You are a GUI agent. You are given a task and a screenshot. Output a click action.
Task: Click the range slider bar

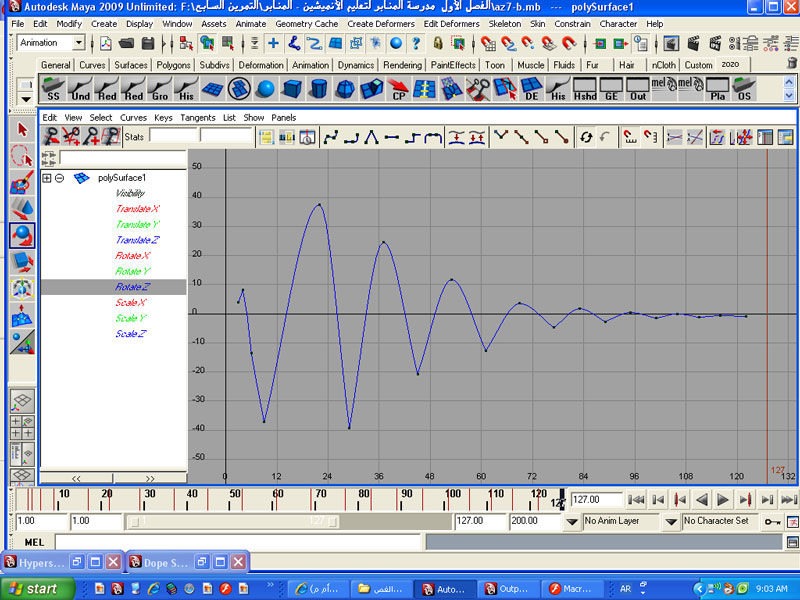pos(233,521)
